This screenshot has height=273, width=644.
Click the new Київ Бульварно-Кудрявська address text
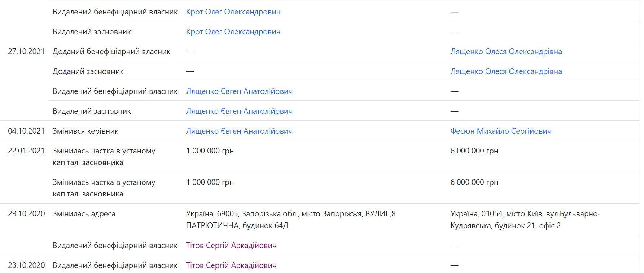click(525, 220)
